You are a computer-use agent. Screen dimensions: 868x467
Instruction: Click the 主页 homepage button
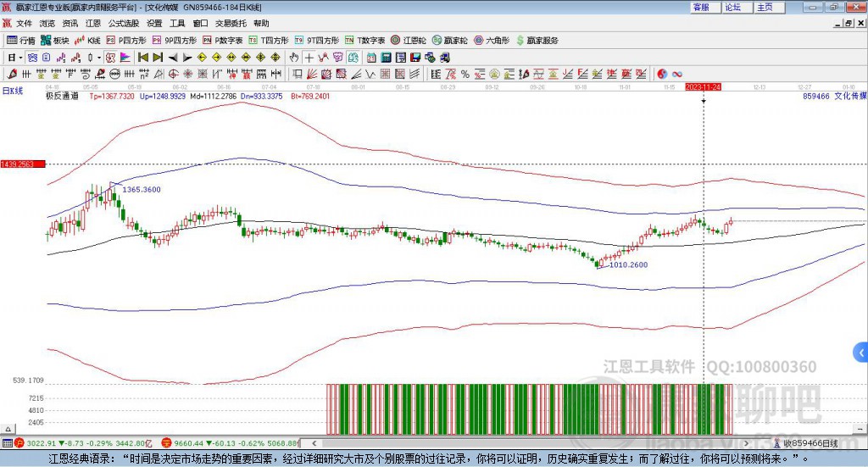tap(765, 7)
